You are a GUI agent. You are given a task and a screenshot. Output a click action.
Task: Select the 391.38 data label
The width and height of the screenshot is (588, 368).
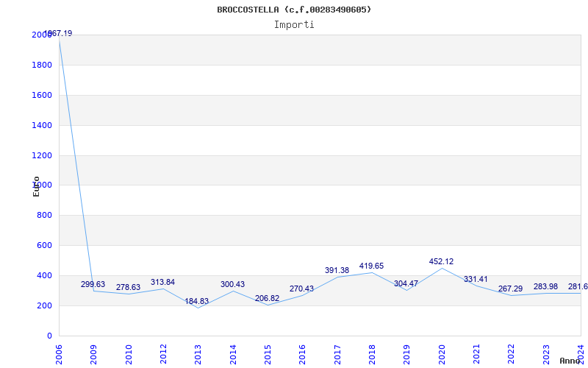(x=337, y=270)
